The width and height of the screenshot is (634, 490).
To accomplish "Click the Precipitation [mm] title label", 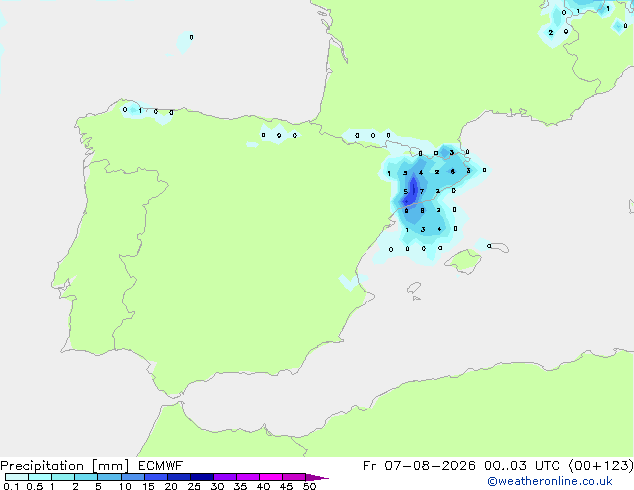I will click(x=65, y=466).
